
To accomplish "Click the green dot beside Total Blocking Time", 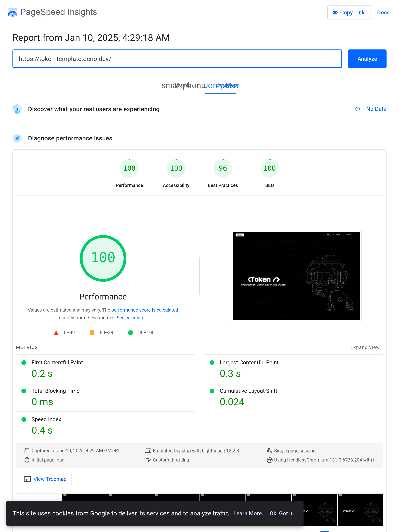I will (x=24, y=391).
